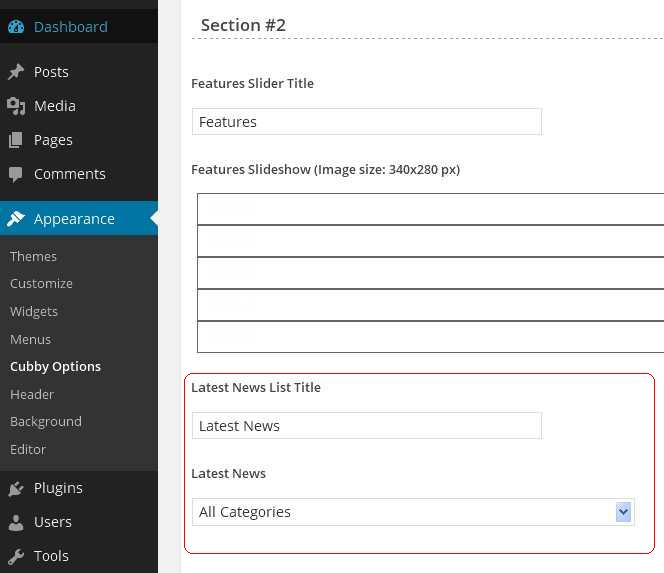Viewport: 664px width, 573px height.
Task: Click the Dashboard gauge icon
Action: point(16,27)
